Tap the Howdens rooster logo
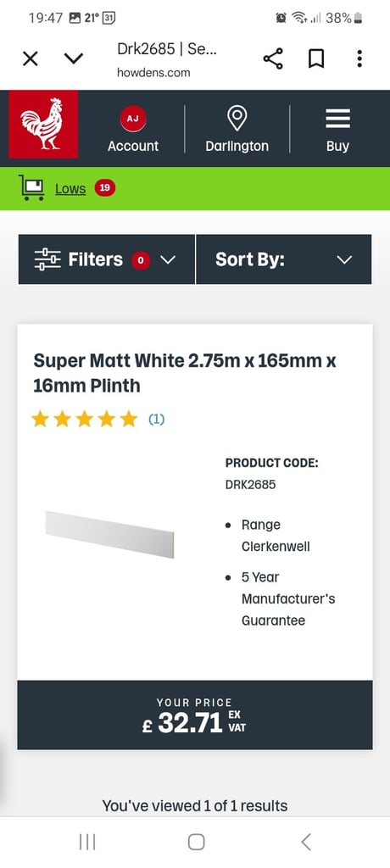This screenshot has width=390, height=868. click(43, 124)
